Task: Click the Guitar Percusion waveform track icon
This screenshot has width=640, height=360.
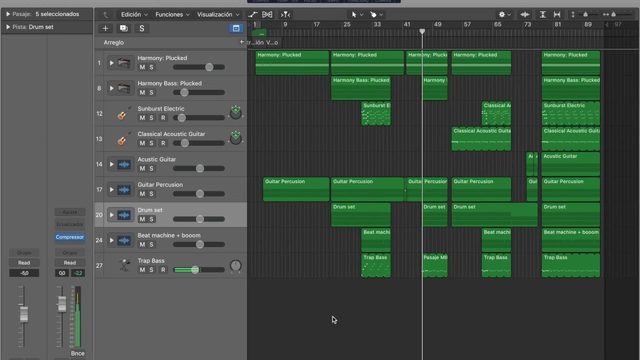Action: 124,189
